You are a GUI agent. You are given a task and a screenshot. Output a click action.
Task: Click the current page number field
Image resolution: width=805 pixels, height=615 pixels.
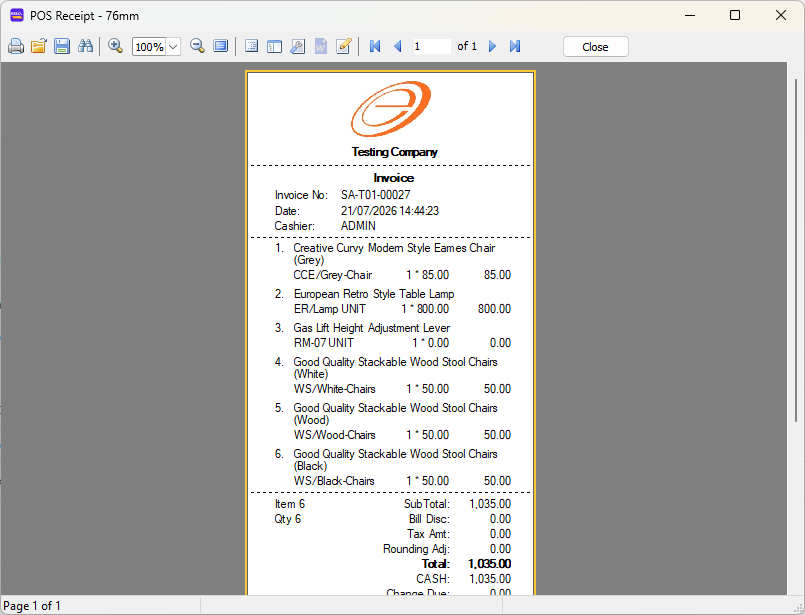pos(432,47)
